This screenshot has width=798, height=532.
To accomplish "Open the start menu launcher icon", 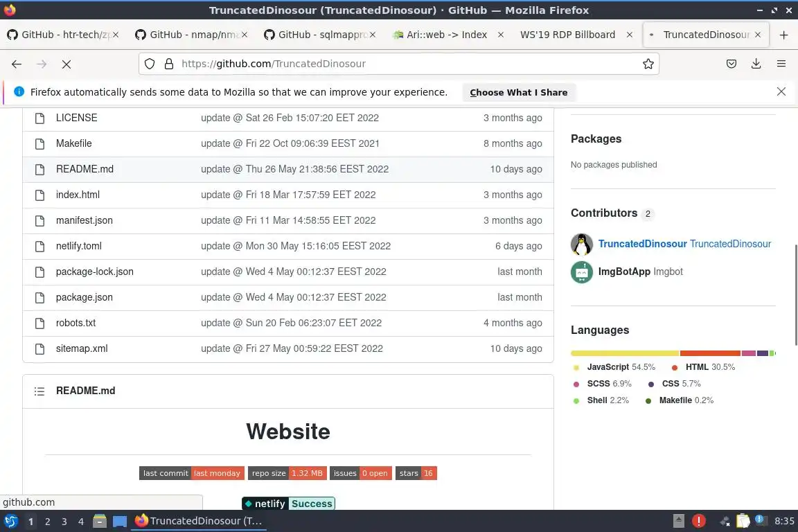I will pos(10,522).
